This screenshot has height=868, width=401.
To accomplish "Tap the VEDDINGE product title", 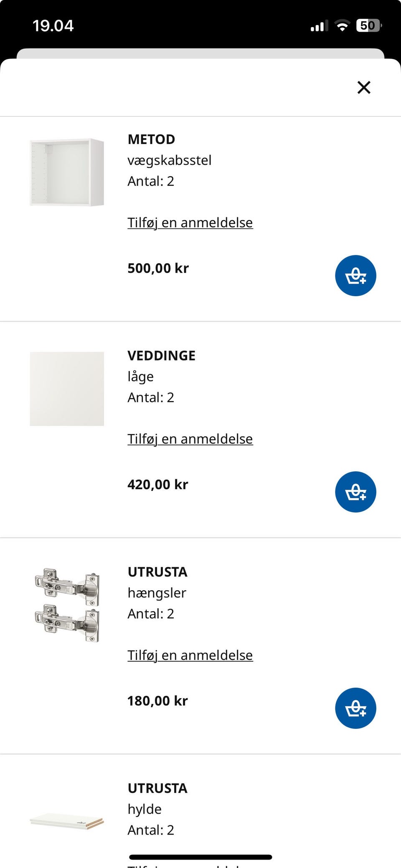I will click(161, 355).
